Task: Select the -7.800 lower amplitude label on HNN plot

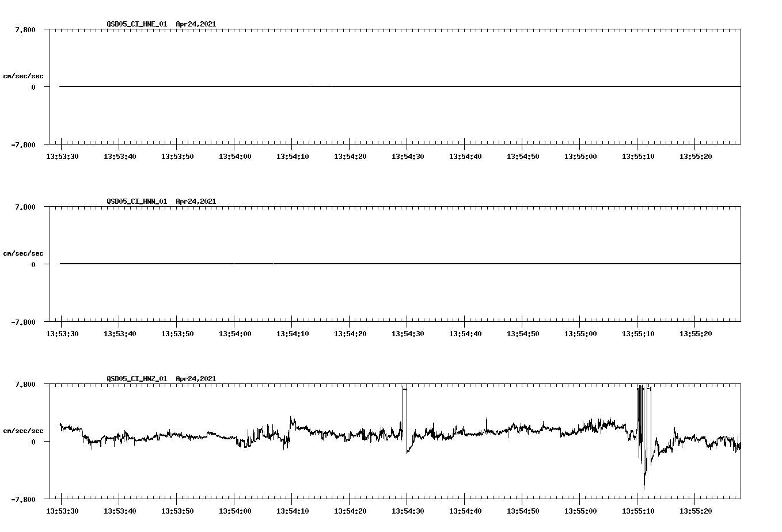Action: [x=24, y=323]
